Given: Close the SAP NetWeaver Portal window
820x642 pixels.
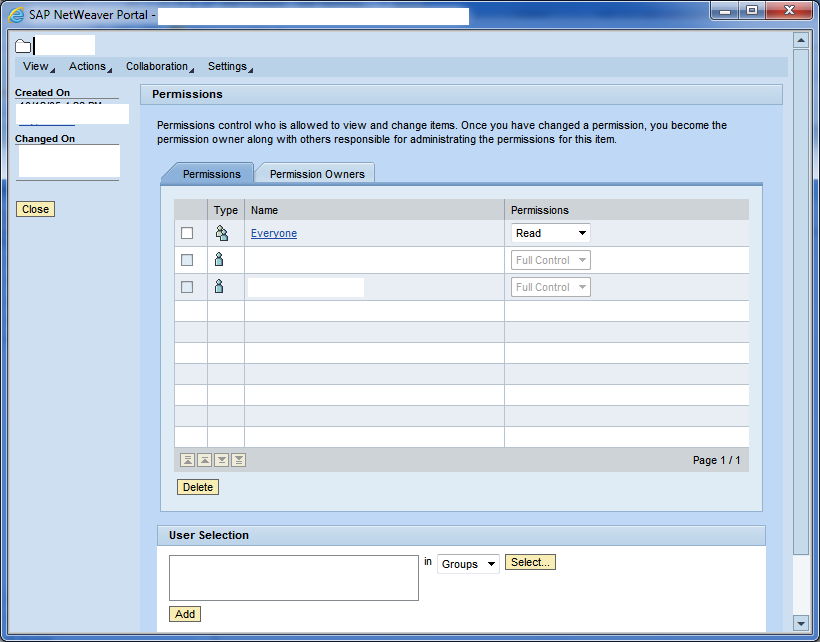Looking at the screenshot, I should (789, 11).
